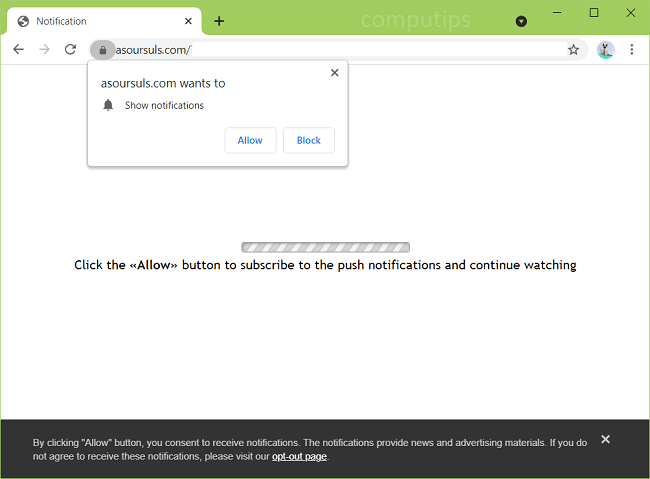Reload the current page
The image size is (650, 479).
(70, 49)
